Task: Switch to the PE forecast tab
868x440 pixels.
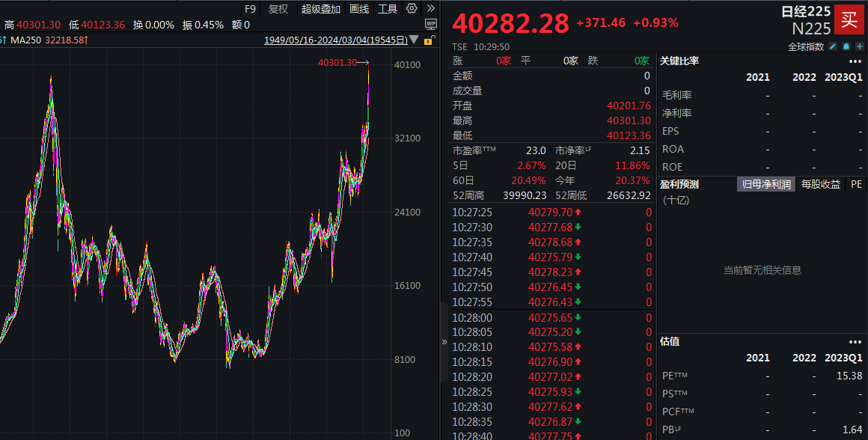Action: click(x=856, y=184)
